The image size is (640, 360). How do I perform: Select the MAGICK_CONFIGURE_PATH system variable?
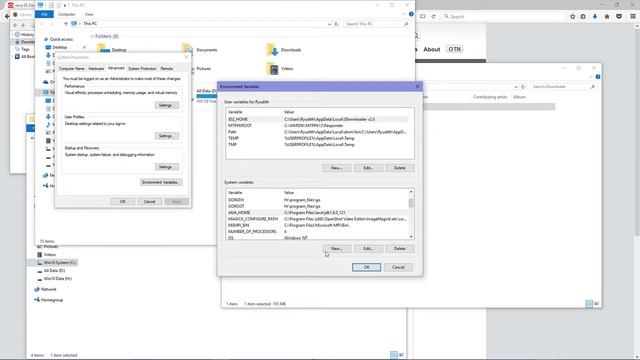point(317,219)
